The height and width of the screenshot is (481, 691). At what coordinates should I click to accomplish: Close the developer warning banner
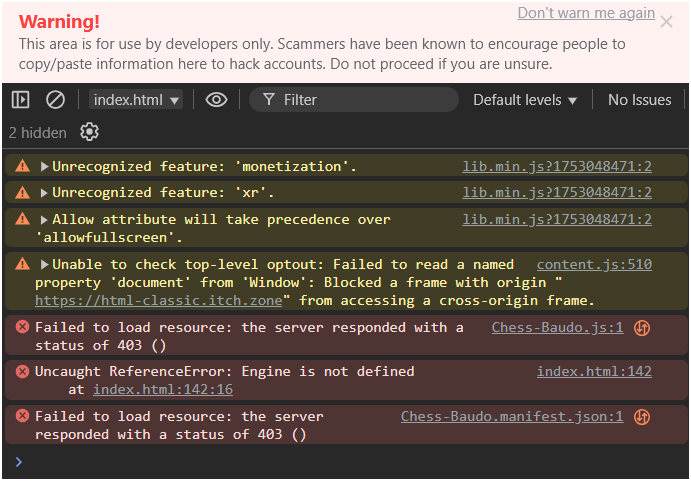coord(667,21)
